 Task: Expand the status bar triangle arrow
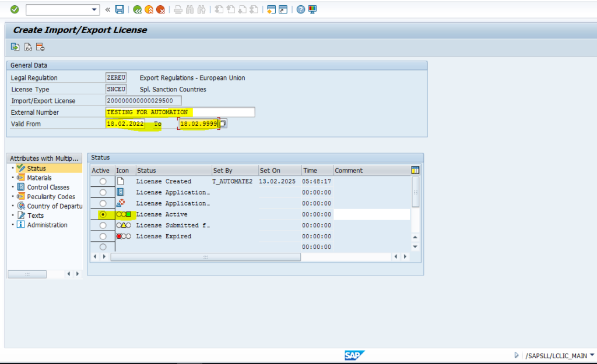coord(517,355)
